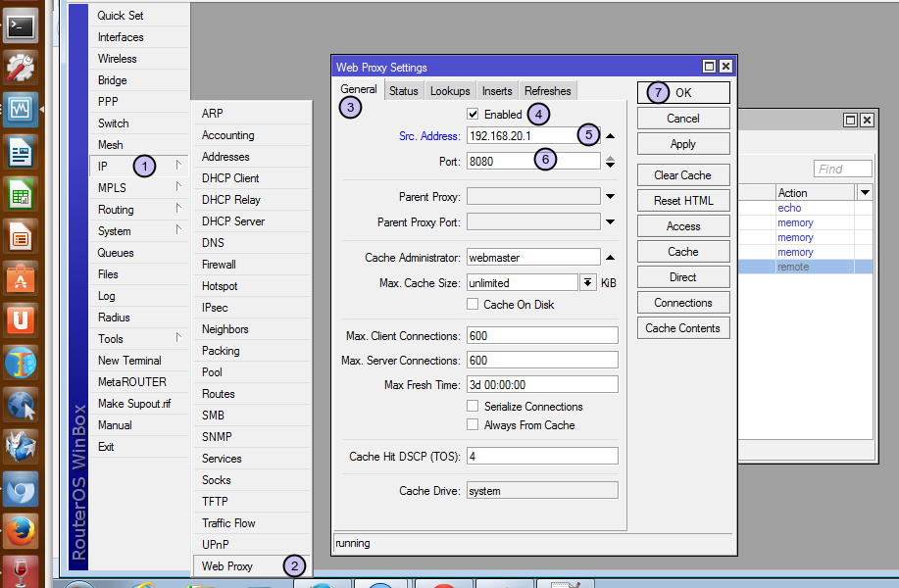This screenshot has width=899, height=588.
Task: Open System Monitor from the dock
Action: [x=22, y=109]
